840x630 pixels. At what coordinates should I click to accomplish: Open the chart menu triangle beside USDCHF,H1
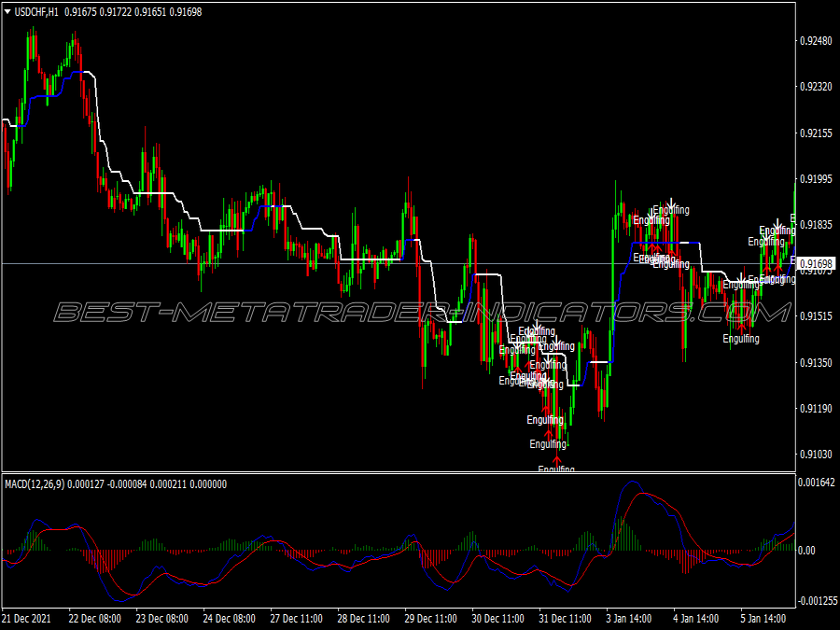[7, 12]
